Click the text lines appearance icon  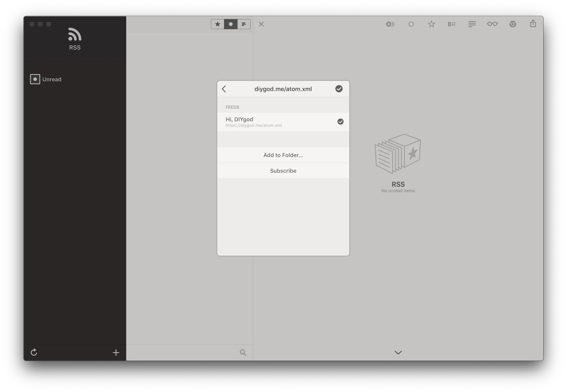click(x=472, y=24)
